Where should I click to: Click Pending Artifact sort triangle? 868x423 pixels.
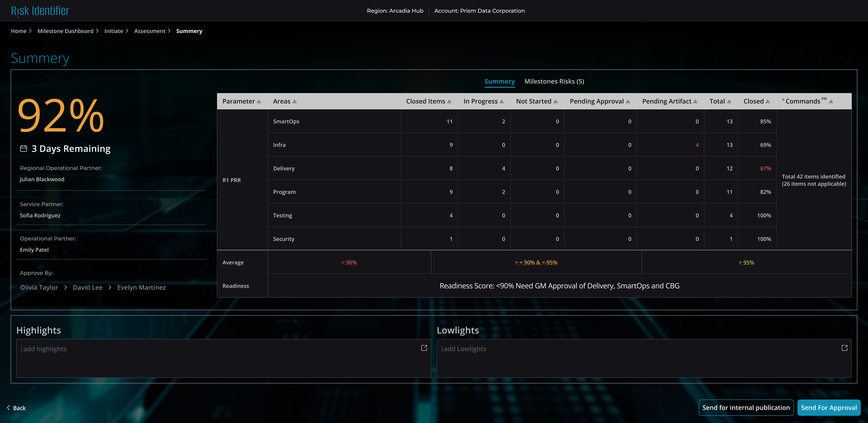pyautogui.click(x=695, y=101)
